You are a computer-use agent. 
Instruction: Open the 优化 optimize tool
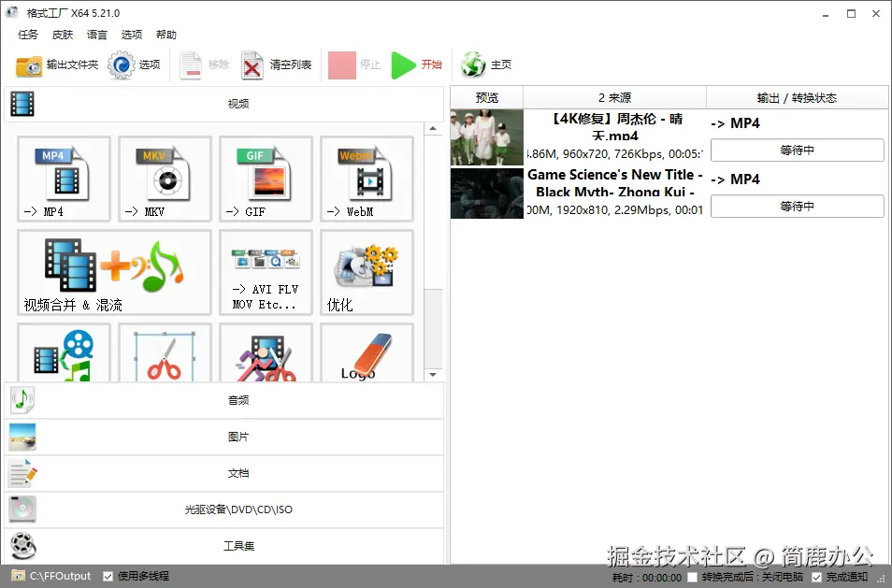tap(367, 272)
